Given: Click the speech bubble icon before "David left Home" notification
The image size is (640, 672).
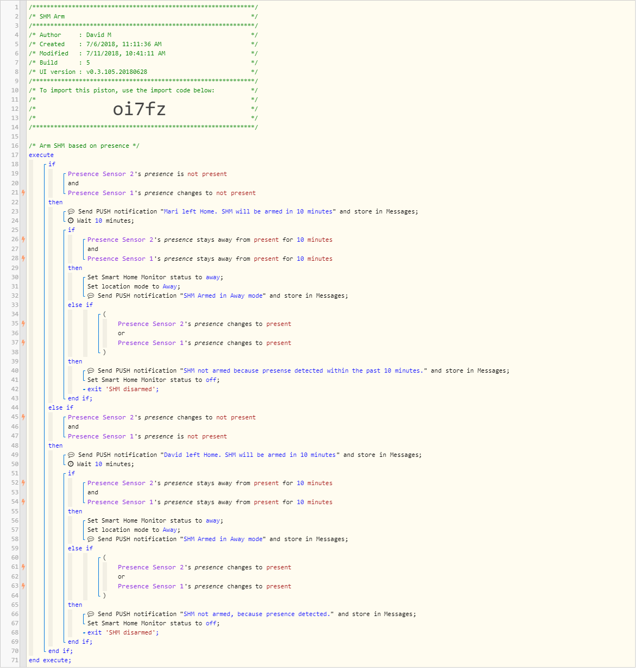Looking at the screenshot, I should (x=71, y=455).
